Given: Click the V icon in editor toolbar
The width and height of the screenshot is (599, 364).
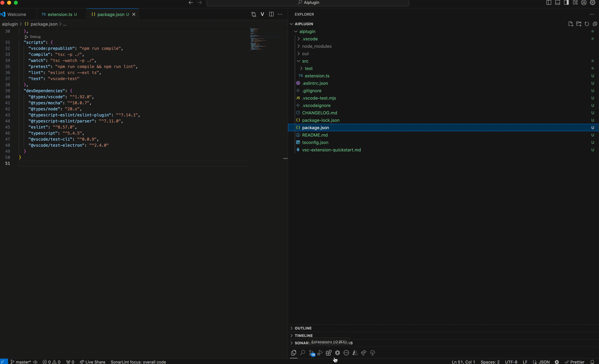Looking at the screenshot, I should (262, 14).
